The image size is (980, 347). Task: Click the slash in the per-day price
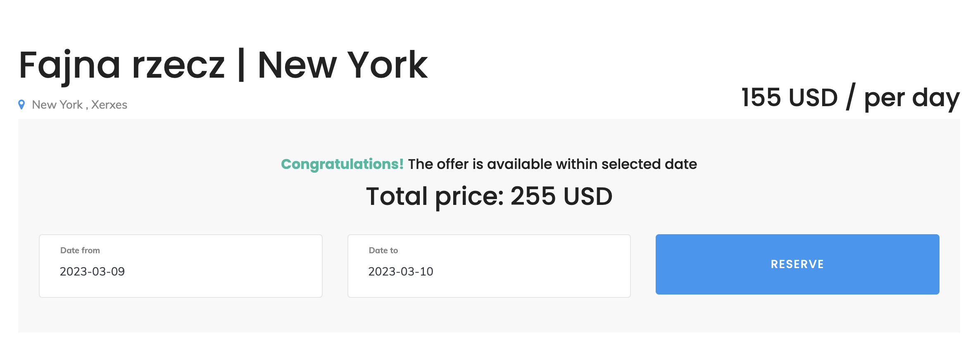851,97
